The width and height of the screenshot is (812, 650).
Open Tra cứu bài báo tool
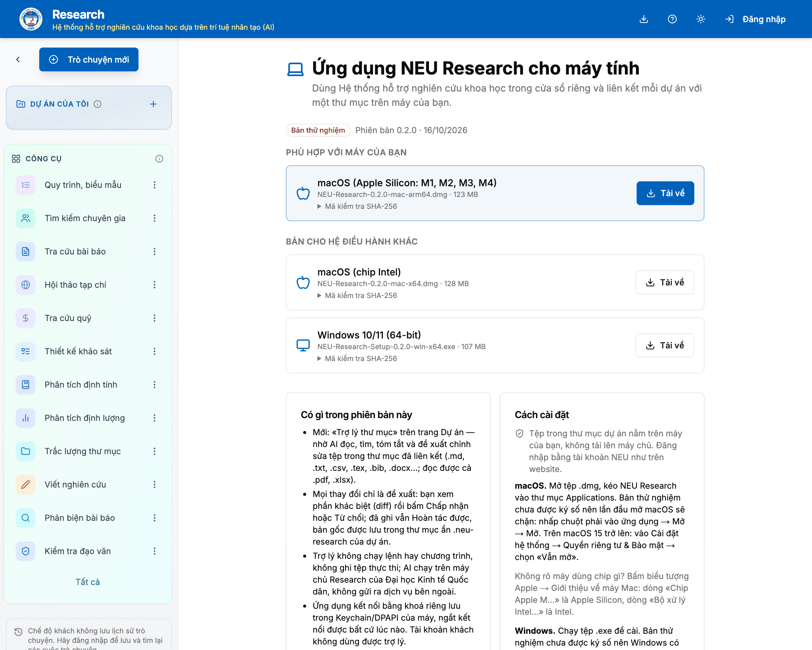pos(75,252)
